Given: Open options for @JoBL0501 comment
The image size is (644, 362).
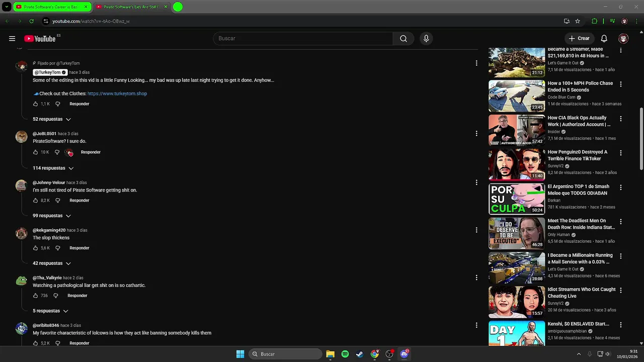Looking at the screenshot, I should click(x=476, y=134).
